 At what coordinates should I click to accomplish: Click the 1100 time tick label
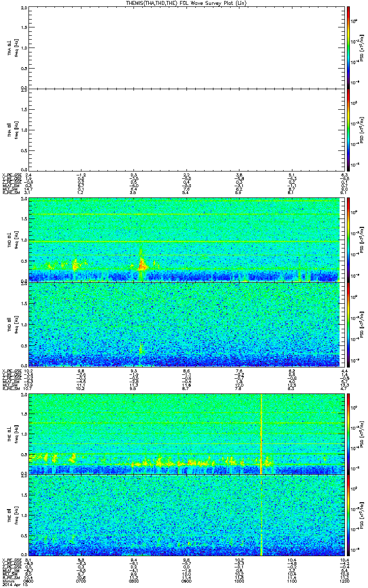291,581
